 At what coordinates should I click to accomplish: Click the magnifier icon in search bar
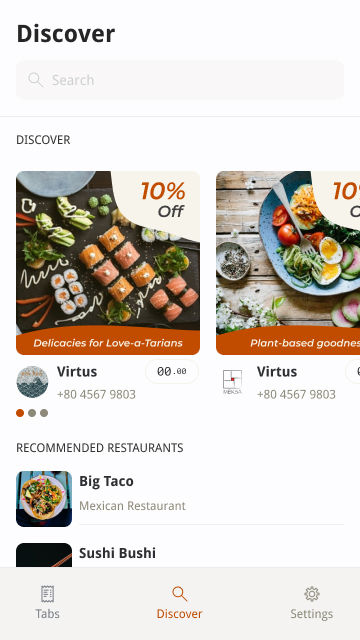coord(36,80)
